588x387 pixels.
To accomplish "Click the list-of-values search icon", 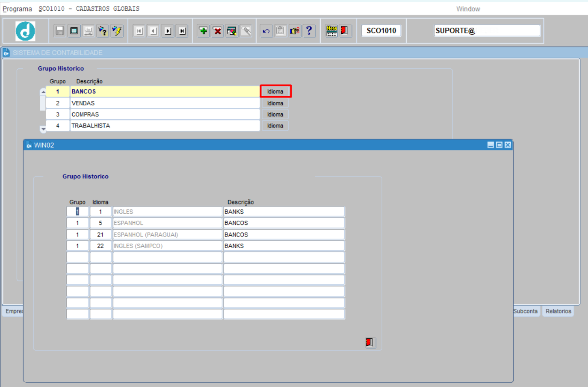I will (x=232, y=31).
